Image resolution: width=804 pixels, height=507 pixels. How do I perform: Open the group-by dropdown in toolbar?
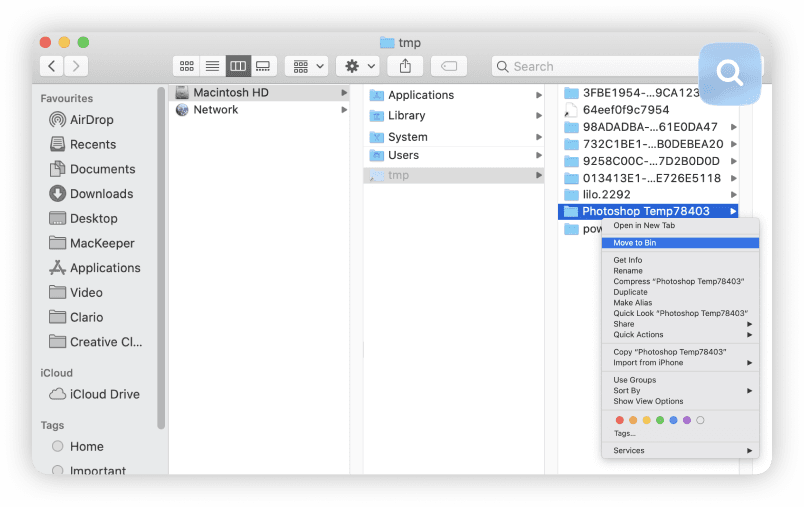tap(306, 66)
